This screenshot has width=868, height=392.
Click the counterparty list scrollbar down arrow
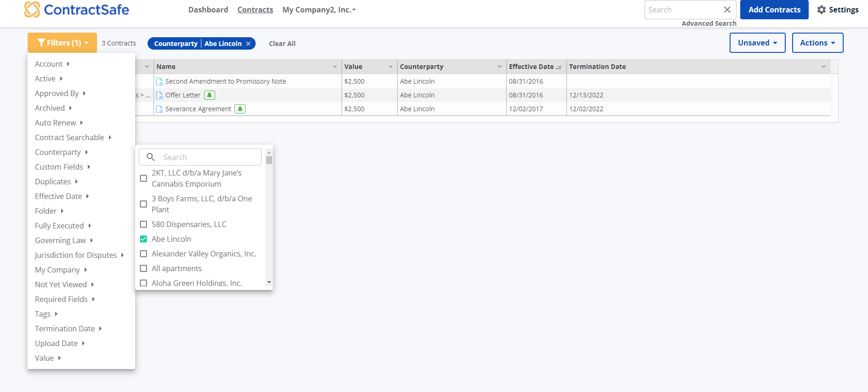click(x=269, y=283)
